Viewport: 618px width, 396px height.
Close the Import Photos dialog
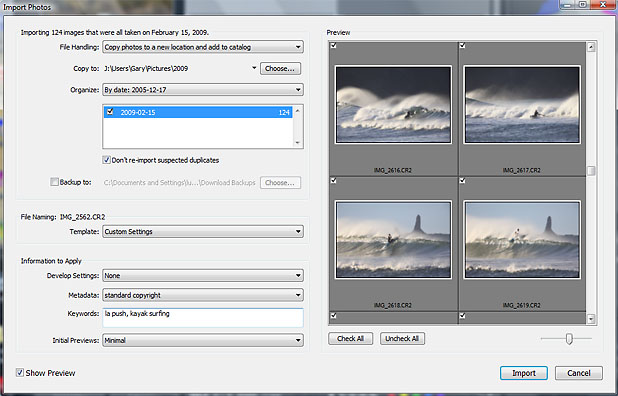[x=603, y=5]
